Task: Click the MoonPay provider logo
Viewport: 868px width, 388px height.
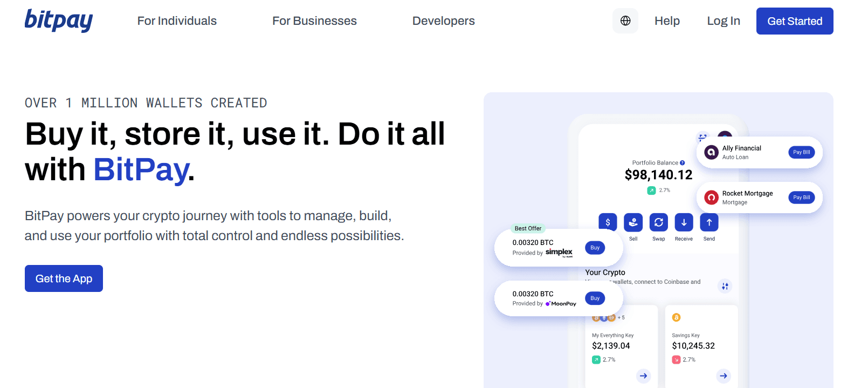Action: tap(561, 304)
